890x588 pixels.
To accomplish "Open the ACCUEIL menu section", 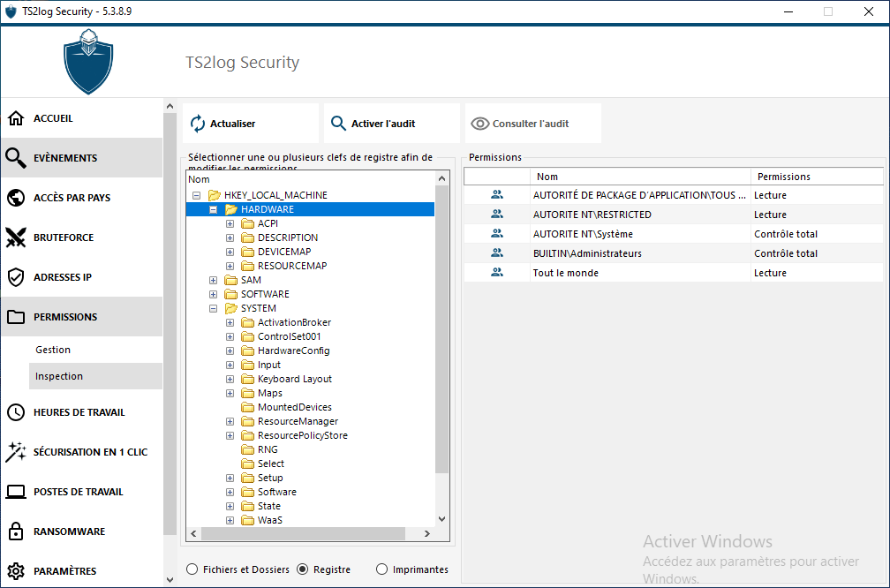I will click(x=82, y=118).
